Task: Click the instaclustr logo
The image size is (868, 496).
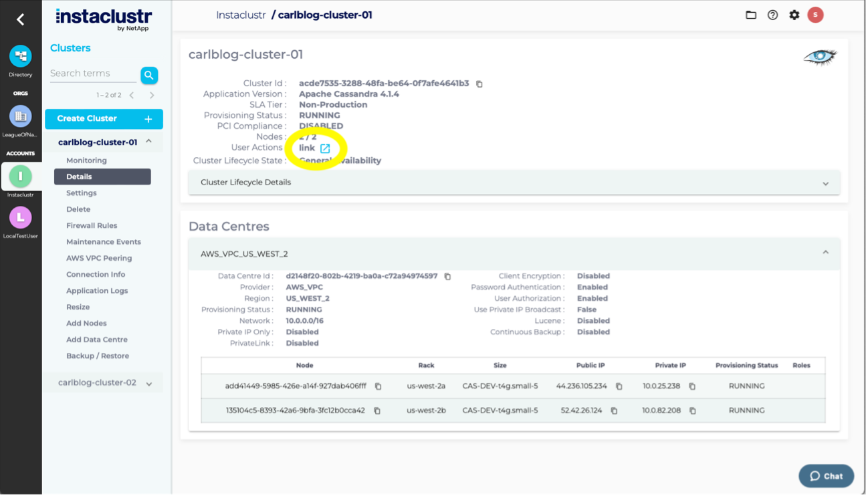Action: [x=104, y=18]
